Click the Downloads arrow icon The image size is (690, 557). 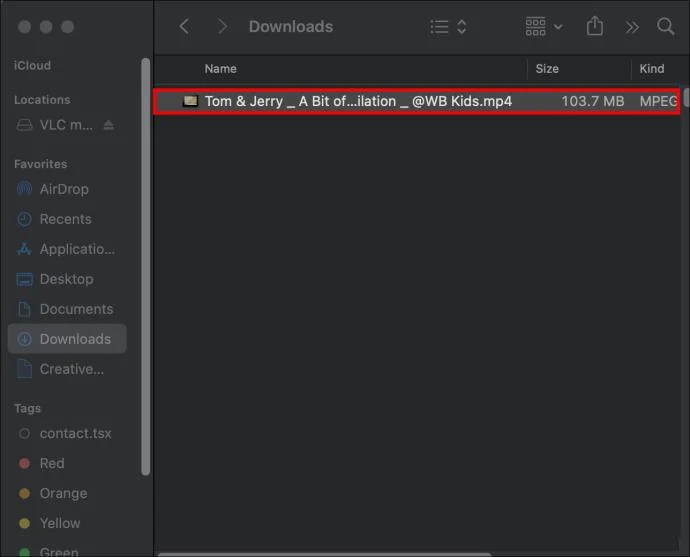tap(24, 339)
